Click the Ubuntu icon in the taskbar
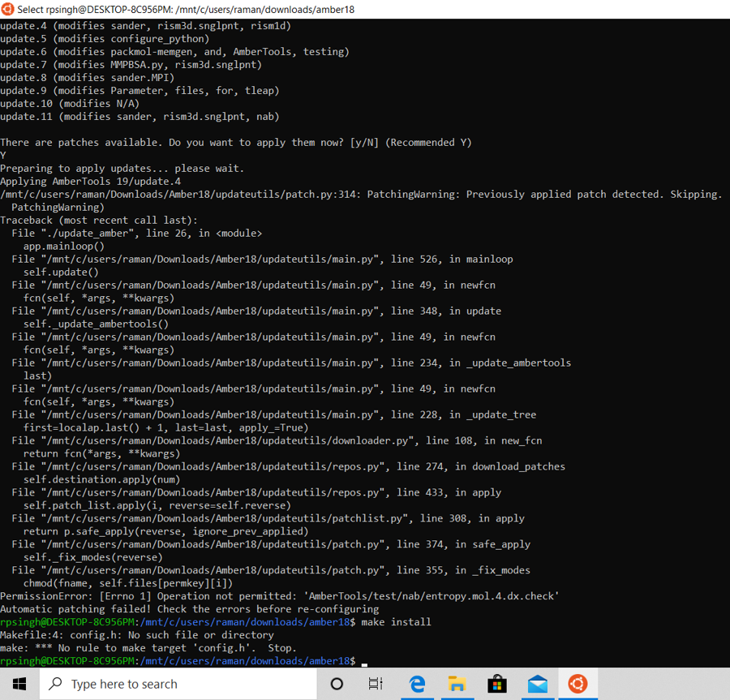Screen dimensions: 730x700 click(578, 684)
